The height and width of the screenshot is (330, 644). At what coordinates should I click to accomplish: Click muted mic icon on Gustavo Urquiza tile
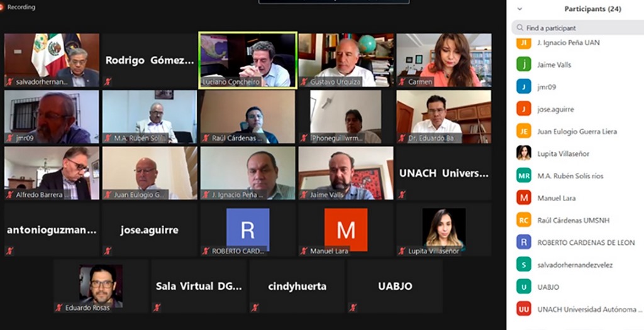click(x=304, y=82)
